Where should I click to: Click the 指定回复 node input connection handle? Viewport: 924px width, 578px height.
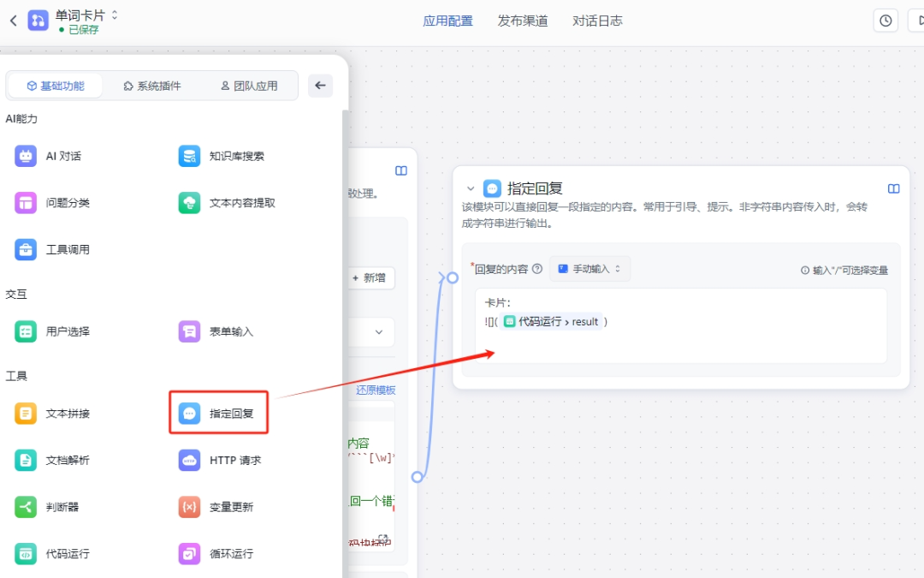[x=452, y=277]
